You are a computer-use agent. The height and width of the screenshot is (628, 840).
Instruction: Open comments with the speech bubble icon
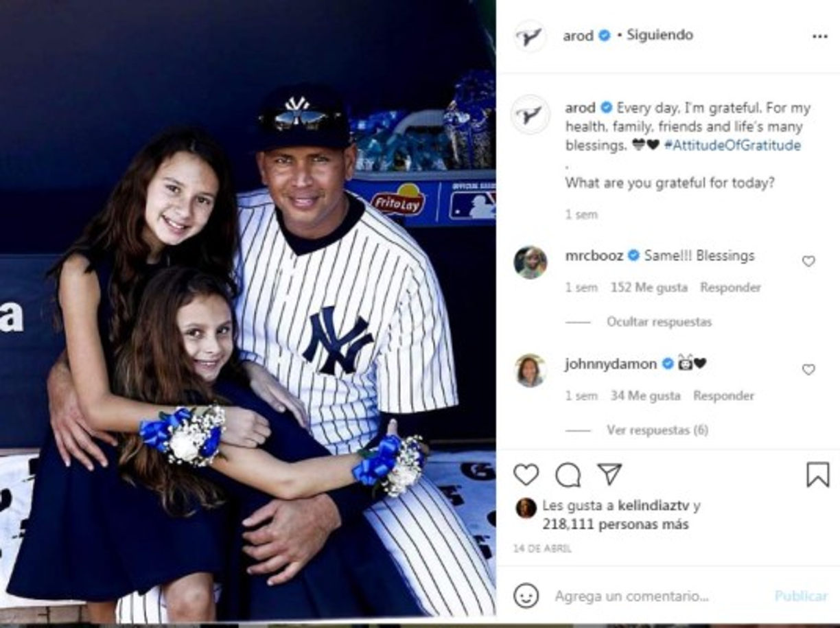568,474
